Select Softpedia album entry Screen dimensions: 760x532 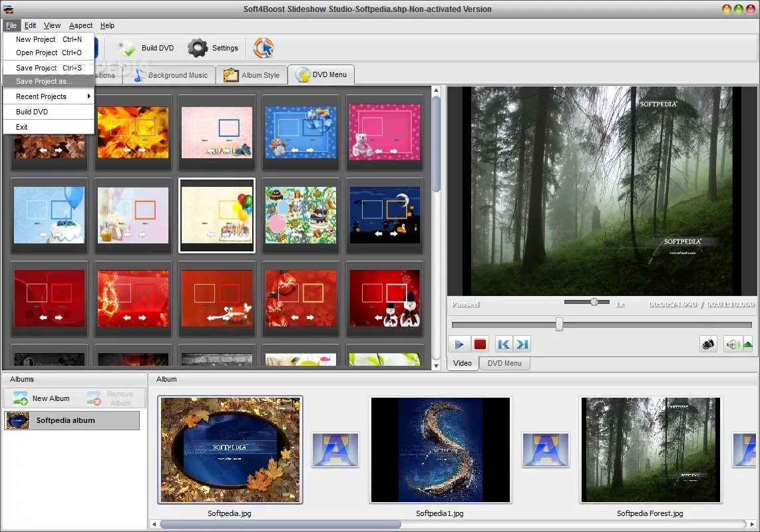click(x=72, y=420)
